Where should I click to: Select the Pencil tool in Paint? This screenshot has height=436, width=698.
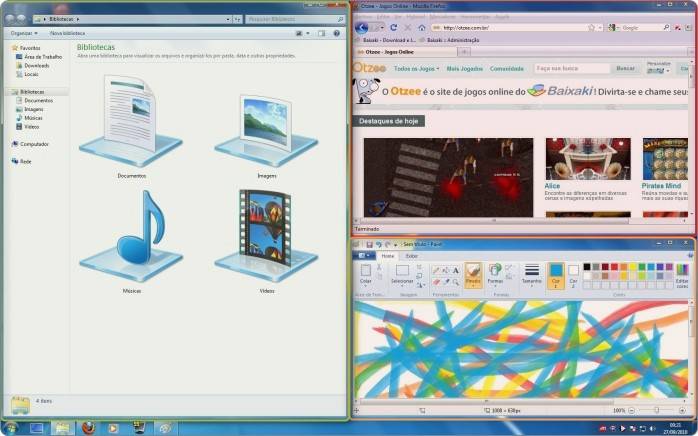pyautogui.click(x=436, y=270)
